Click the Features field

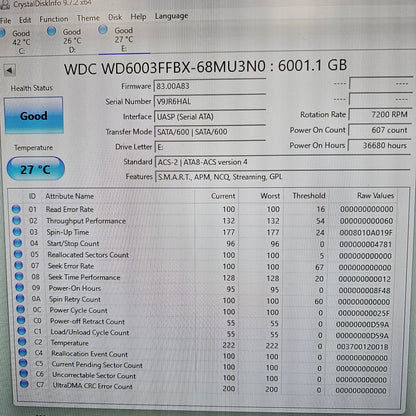283,177
